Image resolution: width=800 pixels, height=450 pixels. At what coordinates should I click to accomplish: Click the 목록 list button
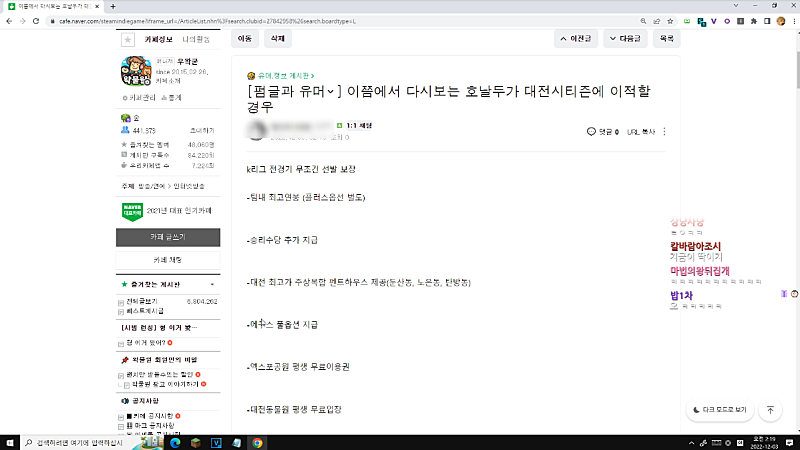point(666,39)
